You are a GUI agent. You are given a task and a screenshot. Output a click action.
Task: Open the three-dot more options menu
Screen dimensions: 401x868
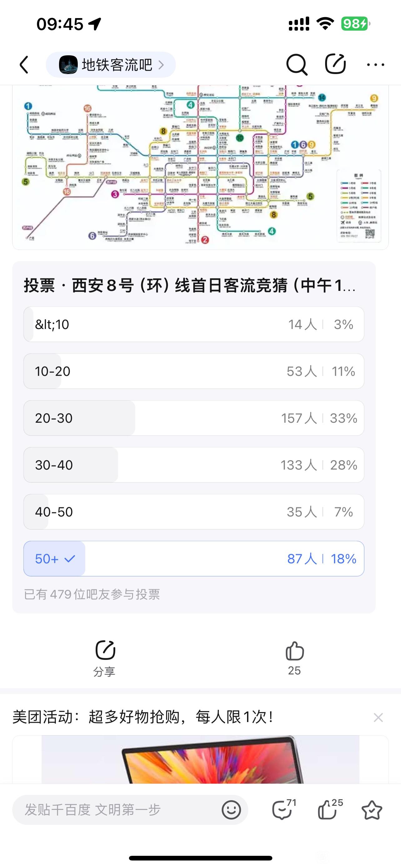[375, 64]
